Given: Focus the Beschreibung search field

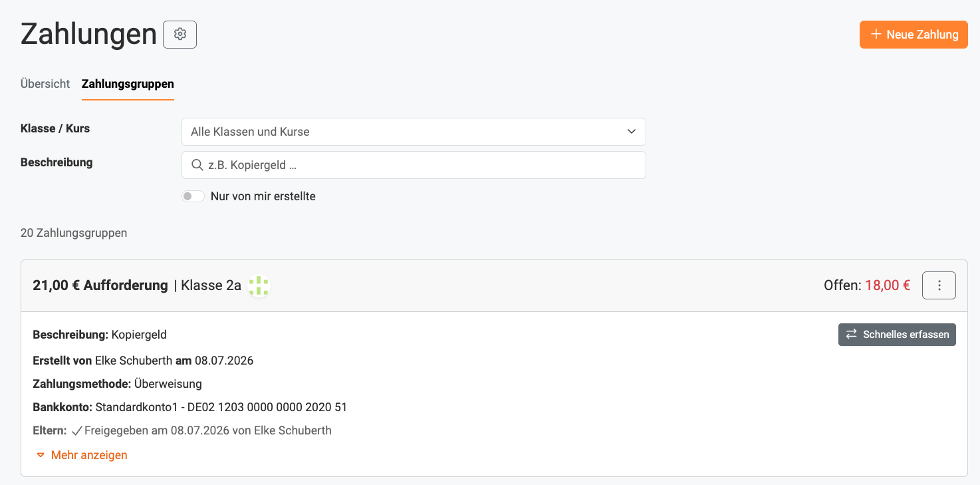Looking at the screenshot, I should point(414,165).
